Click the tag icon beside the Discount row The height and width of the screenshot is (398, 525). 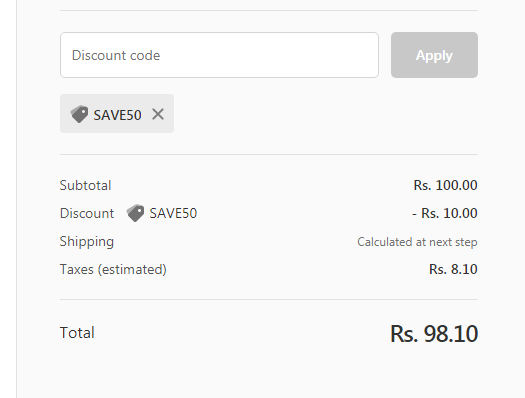[135, 213]
